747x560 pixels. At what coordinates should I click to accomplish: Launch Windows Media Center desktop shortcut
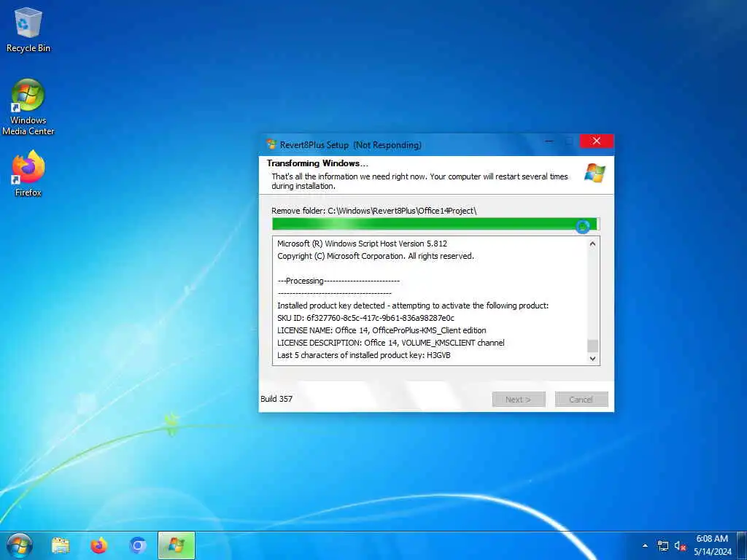click(x=28, y=107)
